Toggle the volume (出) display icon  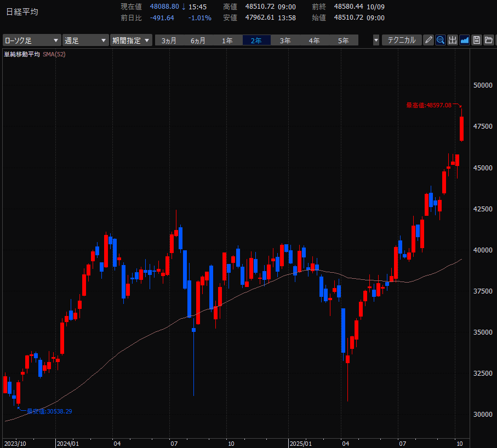(x=452, y=40)
